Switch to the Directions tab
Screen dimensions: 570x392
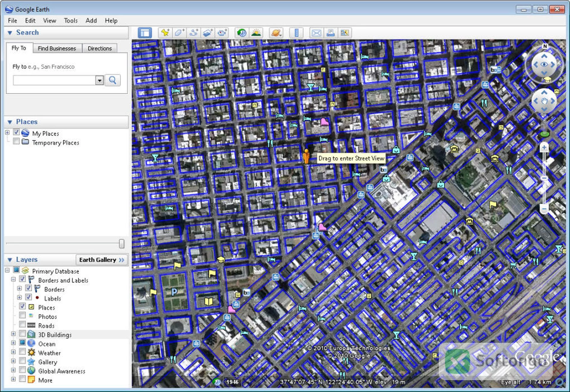click(100, 48)
